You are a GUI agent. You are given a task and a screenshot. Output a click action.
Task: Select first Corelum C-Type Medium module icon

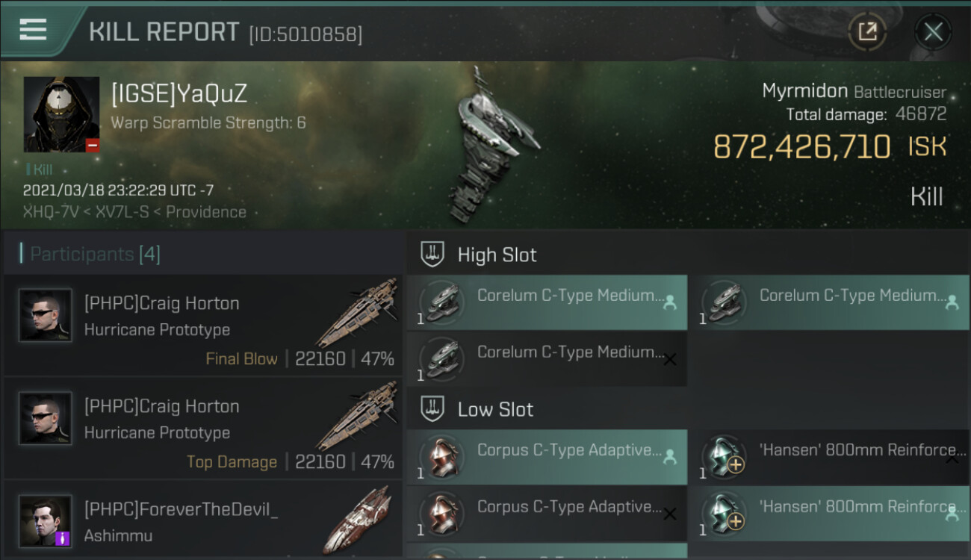(441, 302)
